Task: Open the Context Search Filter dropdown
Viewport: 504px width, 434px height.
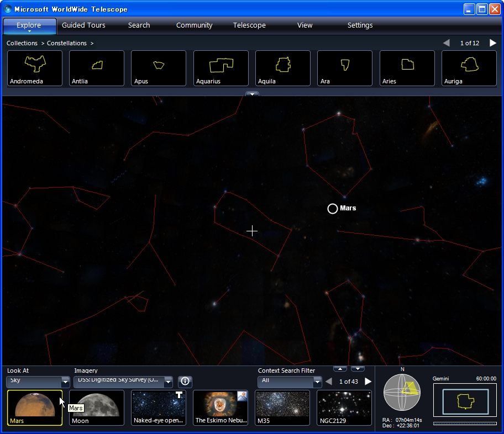Action: [x=290, y=382]
